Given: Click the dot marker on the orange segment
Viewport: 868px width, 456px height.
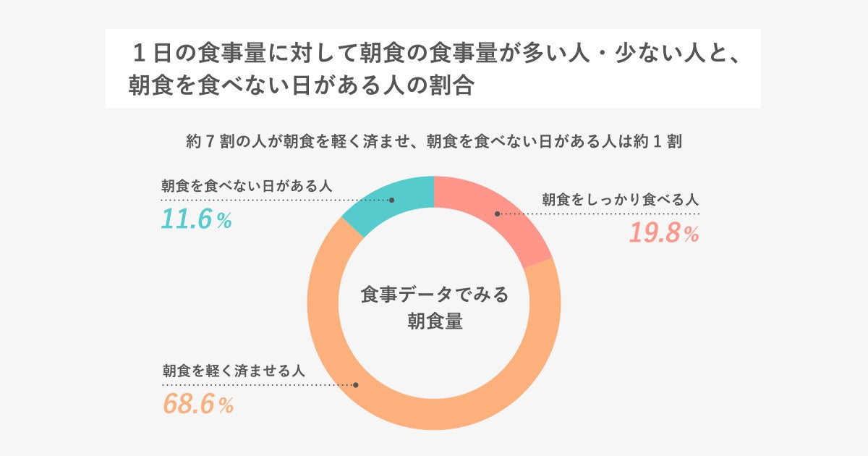Looking at the screenshot, I should click(354, 385).
